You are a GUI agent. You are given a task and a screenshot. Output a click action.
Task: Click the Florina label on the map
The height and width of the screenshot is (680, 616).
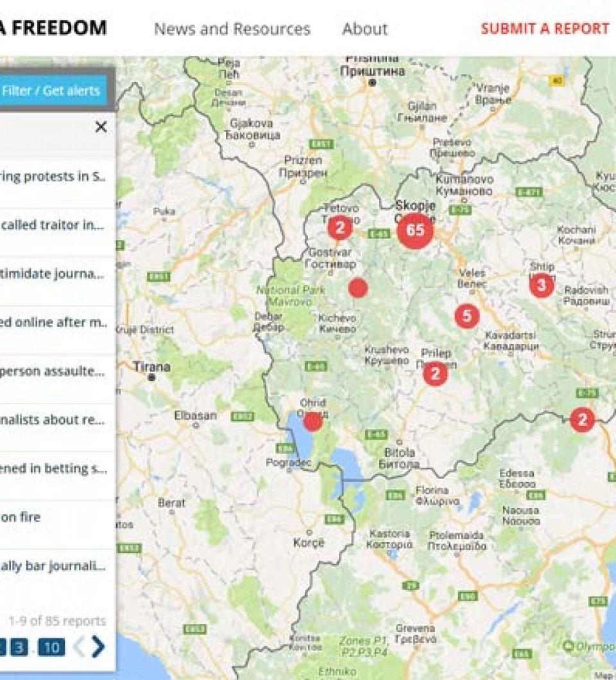(x=437, y=496)
